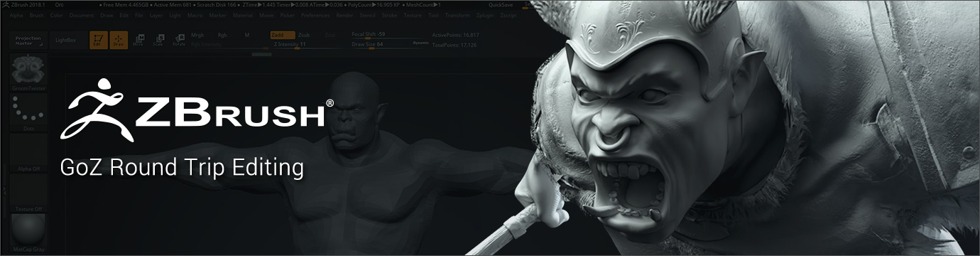Open the Draw menu in menu bar
Viewport: 980px width, 256px height.
tap(107, 16)
